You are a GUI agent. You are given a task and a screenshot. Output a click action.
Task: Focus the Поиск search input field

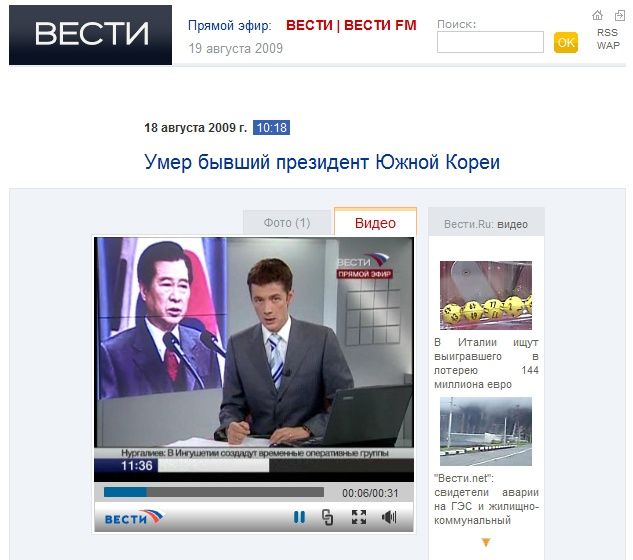click(x=490, y=42)
